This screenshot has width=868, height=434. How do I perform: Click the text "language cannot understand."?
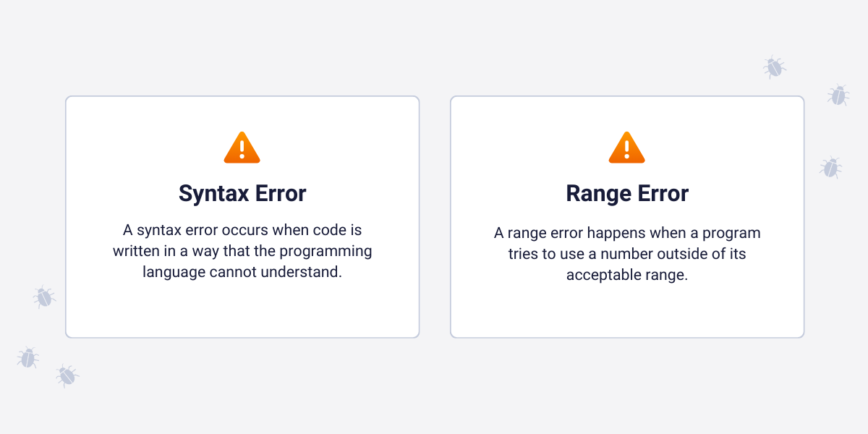(x=242, y=273)
